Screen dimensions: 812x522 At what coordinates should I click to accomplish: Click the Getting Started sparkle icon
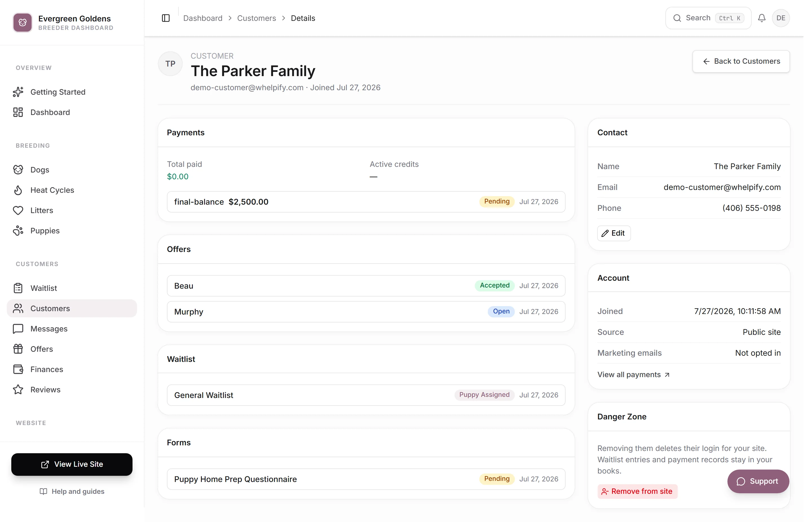(18, 92)
